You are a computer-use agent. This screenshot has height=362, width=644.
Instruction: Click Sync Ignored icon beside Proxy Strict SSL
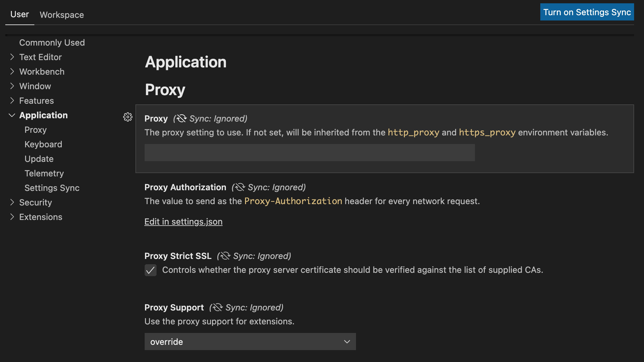(x=225, y=256)
